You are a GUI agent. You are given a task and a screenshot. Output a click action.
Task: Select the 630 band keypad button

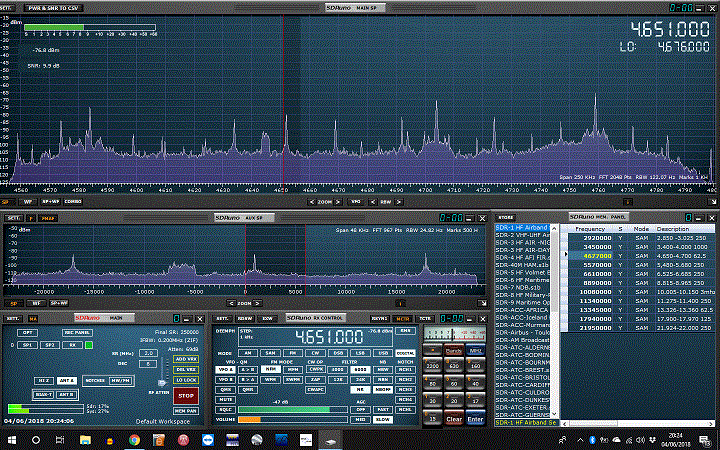[x=454, y=365]
